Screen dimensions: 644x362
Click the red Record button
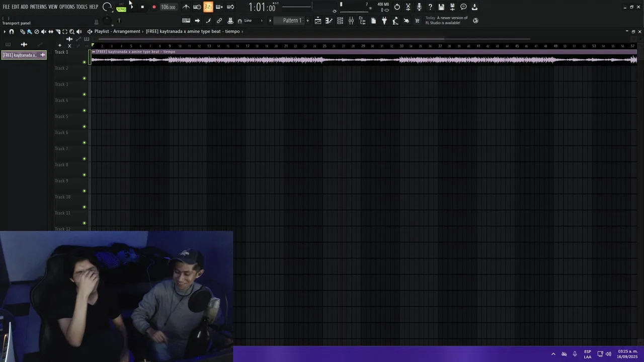coord(154,7)
